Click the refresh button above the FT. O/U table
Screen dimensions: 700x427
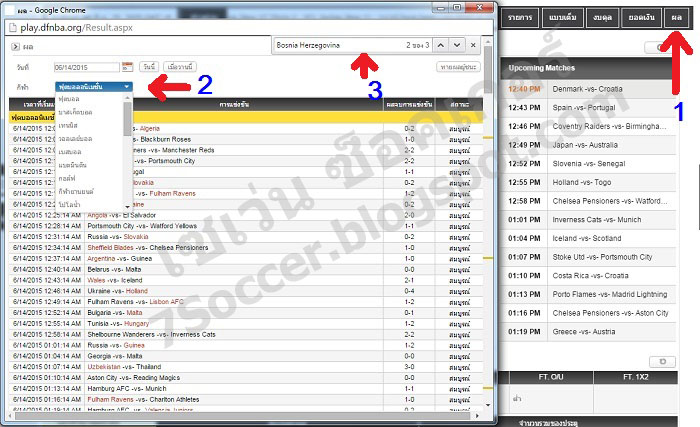point(662,361)
